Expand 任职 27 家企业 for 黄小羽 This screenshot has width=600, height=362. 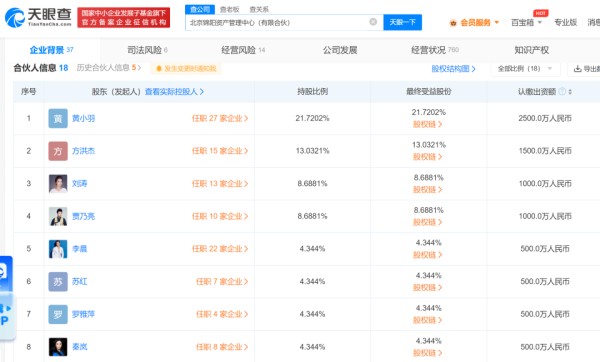point(220,118)
